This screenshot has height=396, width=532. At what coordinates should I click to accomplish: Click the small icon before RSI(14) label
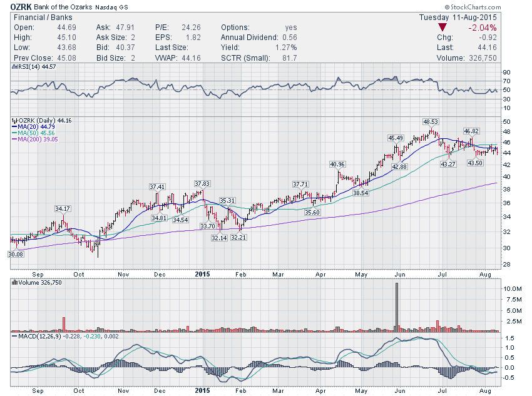14,67
